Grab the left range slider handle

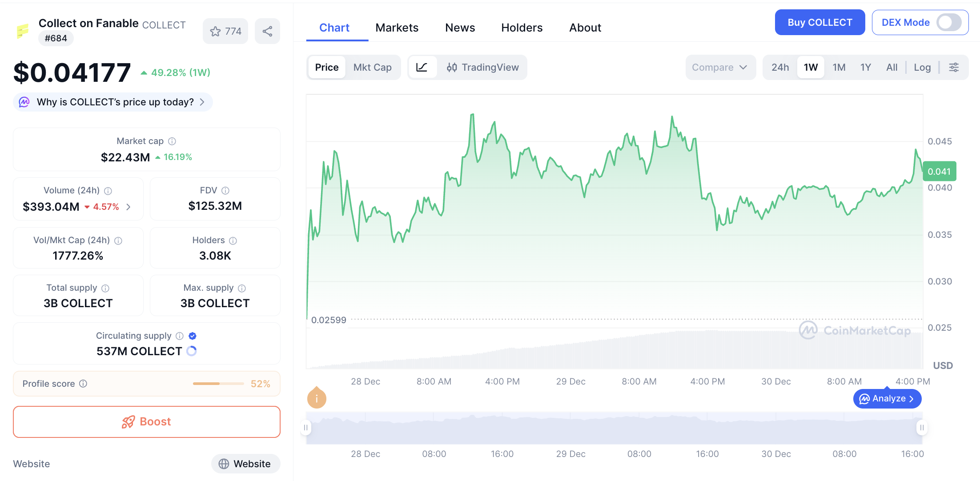(x=306, y=428)
